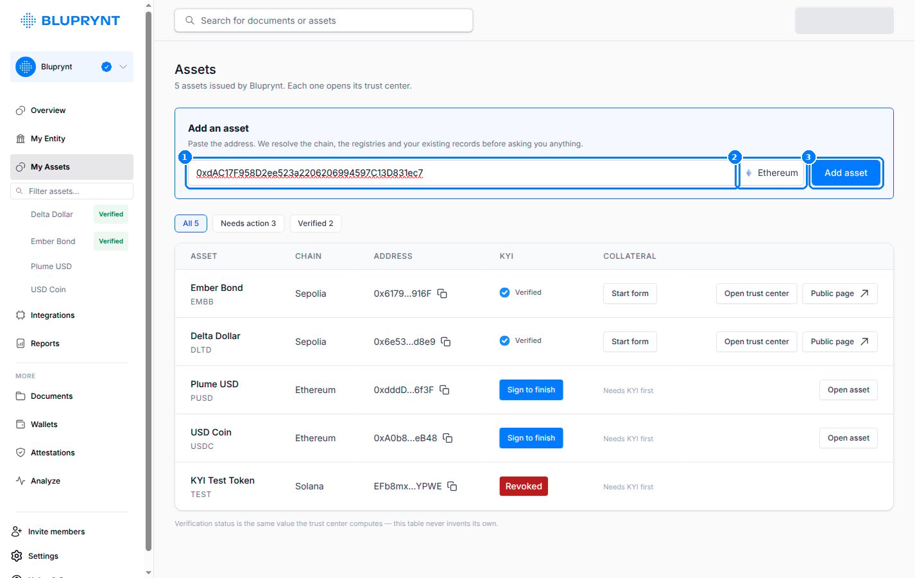The image size is (924, 578).
Task: Open trust center for Delta Dollar
Action: pos(757,342)
